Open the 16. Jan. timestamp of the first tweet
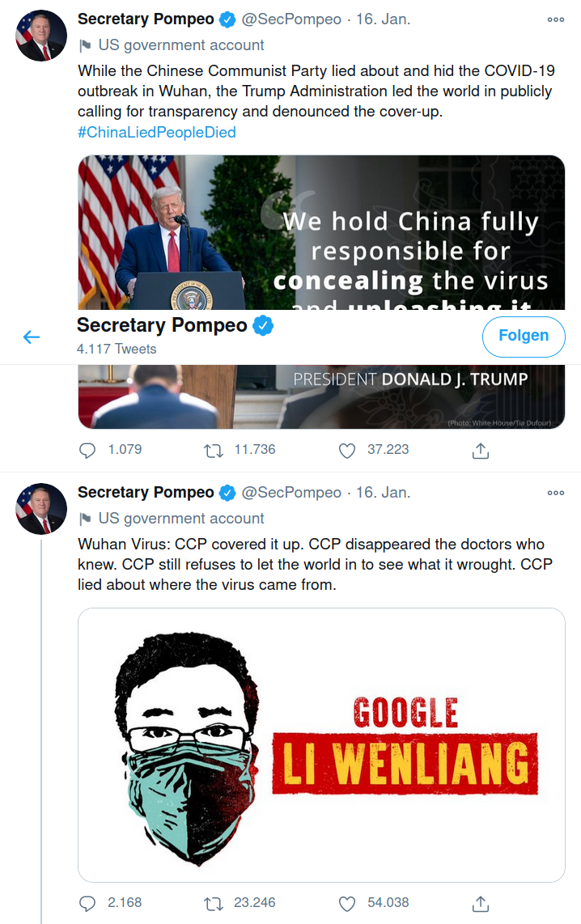Image resolution: width=581 pixels, height=924 pixels. pos(383,19)
